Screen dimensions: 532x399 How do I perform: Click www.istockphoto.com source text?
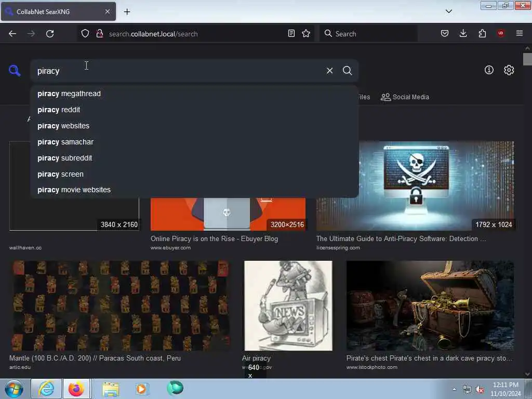coord(371,367)
